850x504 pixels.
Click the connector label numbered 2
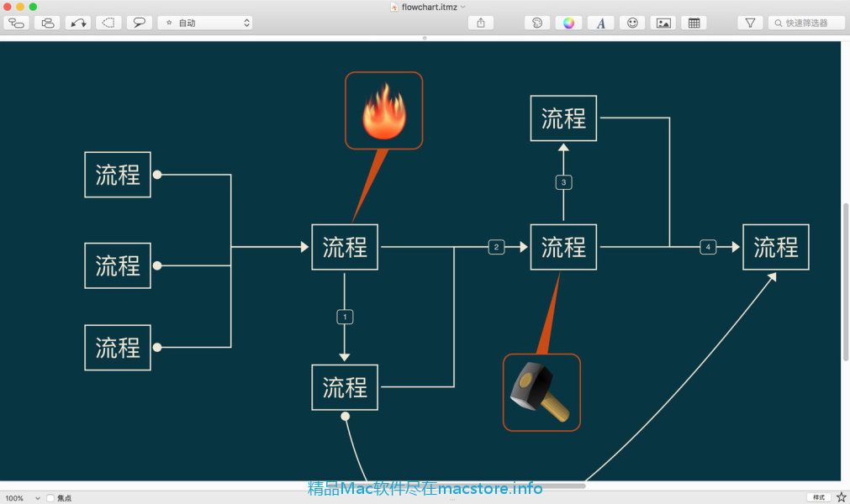pos(496,247)
